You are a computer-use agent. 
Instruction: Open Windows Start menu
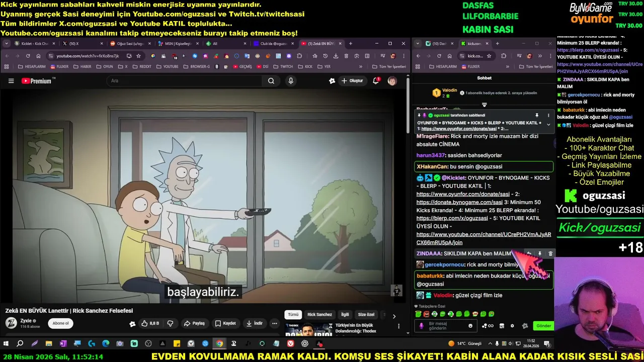6,344
